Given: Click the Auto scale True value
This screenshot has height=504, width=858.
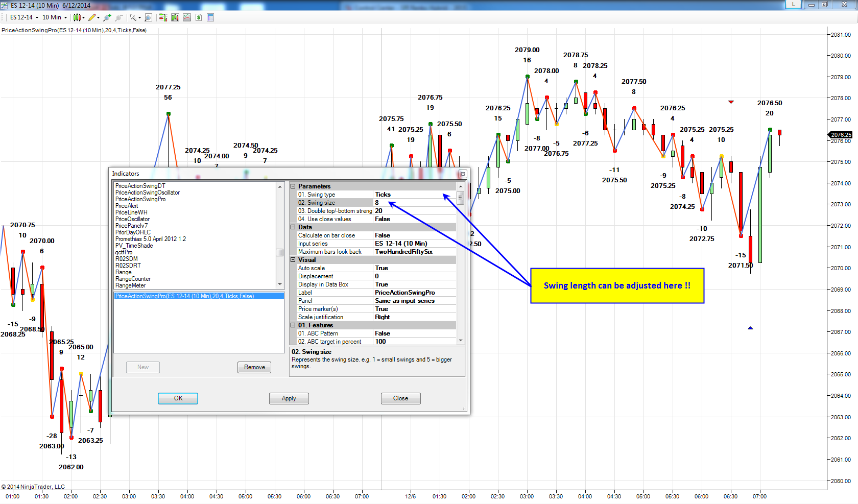Looking at the screenshot, I should [x=415, y=268].
